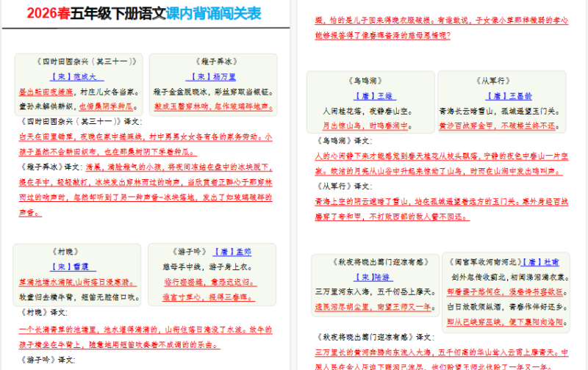
Task: Click the line 人闲桂花落
Action: [x=343, y=112]
